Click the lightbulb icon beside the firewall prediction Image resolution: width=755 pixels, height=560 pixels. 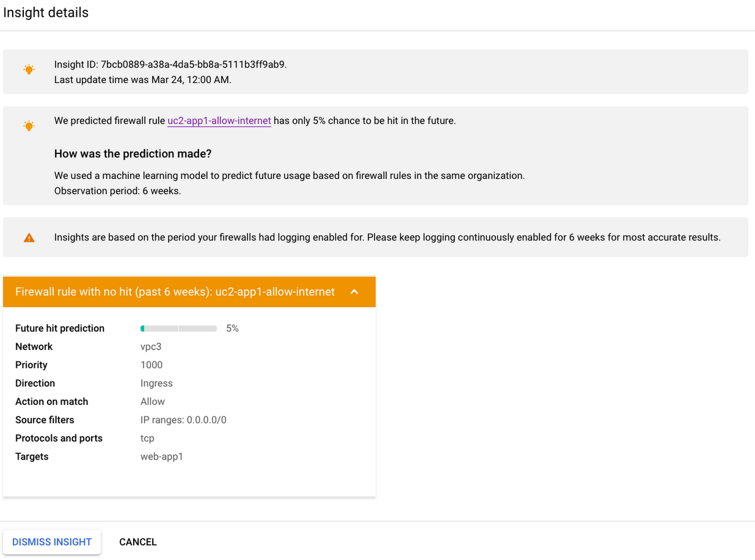click(x=29, y=125)
